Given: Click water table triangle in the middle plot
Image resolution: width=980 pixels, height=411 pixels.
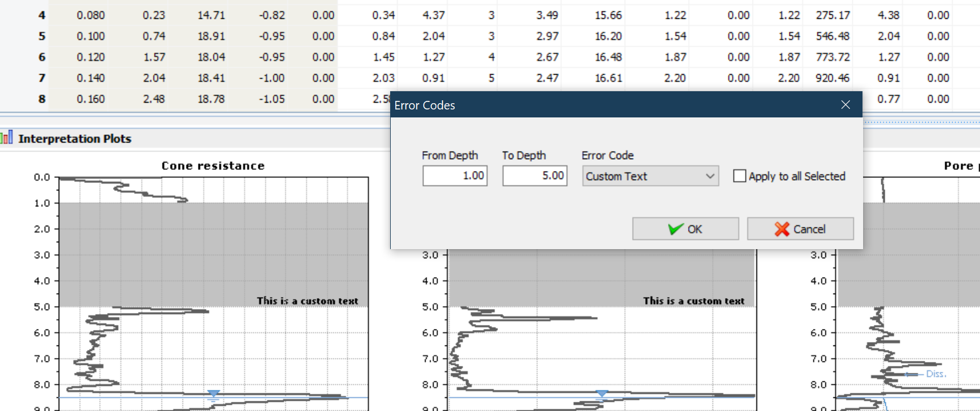Looking at the screenshot, I should [602, 394].
